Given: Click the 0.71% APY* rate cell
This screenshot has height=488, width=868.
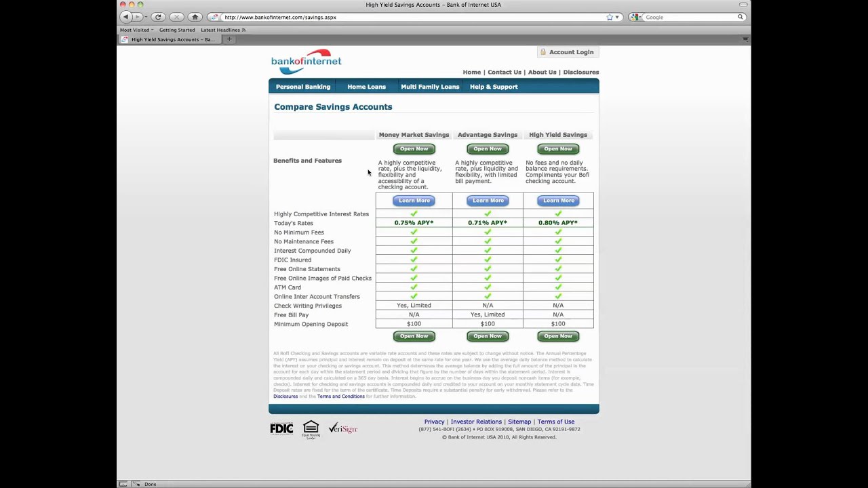Looking at the screenshot, I should [x=488, y=223].
